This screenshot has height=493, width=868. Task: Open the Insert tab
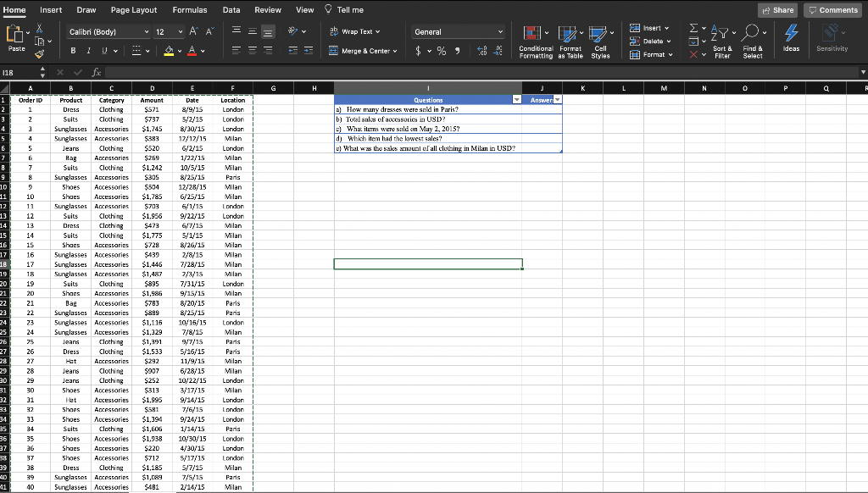tap(51, 10)
